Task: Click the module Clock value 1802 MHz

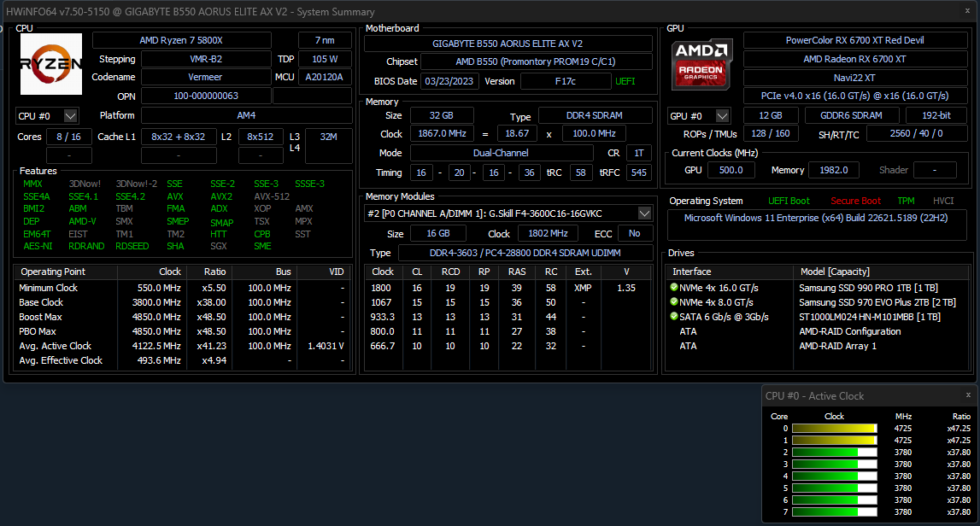Action: 549,233
